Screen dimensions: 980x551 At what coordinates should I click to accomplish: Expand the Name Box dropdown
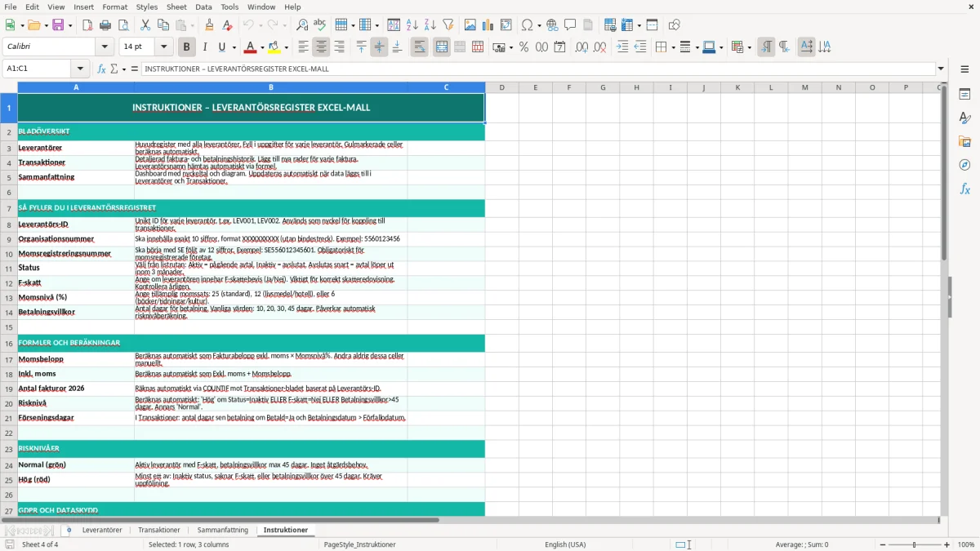point(80,69)
